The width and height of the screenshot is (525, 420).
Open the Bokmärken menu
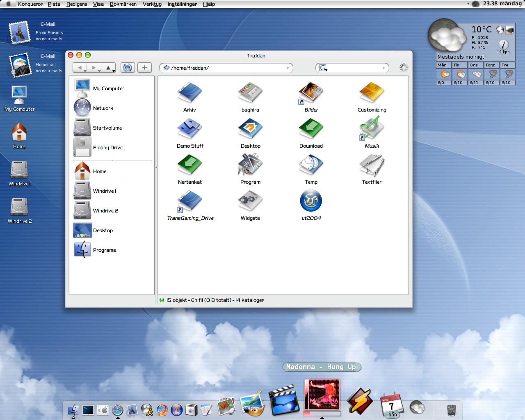123,4
